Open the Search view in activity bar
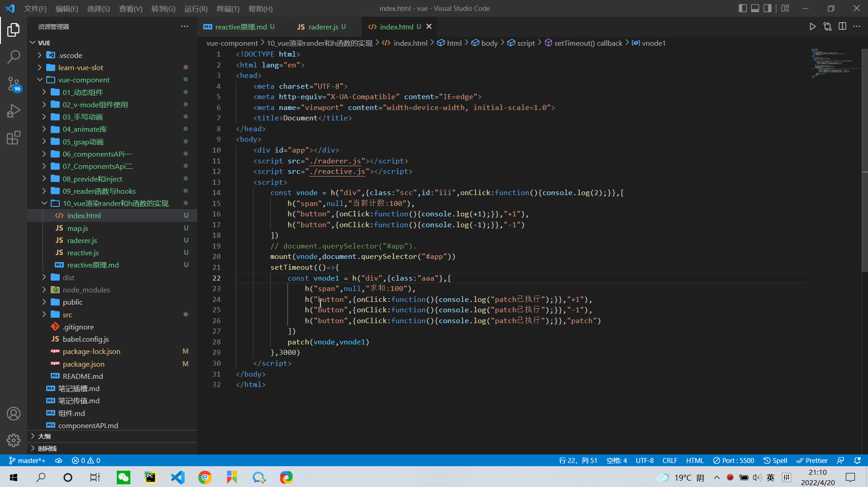The image size is (868, 487). tap(14, 57)
